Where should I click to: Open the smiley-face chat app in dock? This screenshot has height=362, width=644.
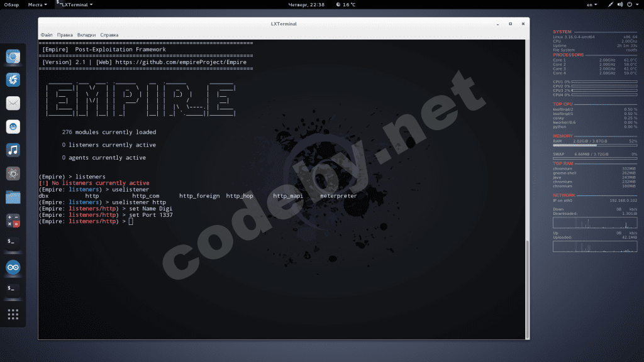coord(13,126)
